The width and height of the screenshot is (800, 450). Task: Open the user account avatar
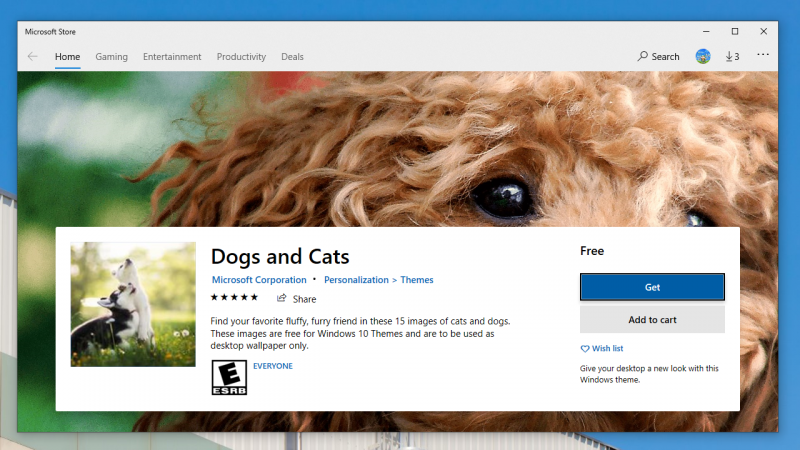(x=703, y=56)
